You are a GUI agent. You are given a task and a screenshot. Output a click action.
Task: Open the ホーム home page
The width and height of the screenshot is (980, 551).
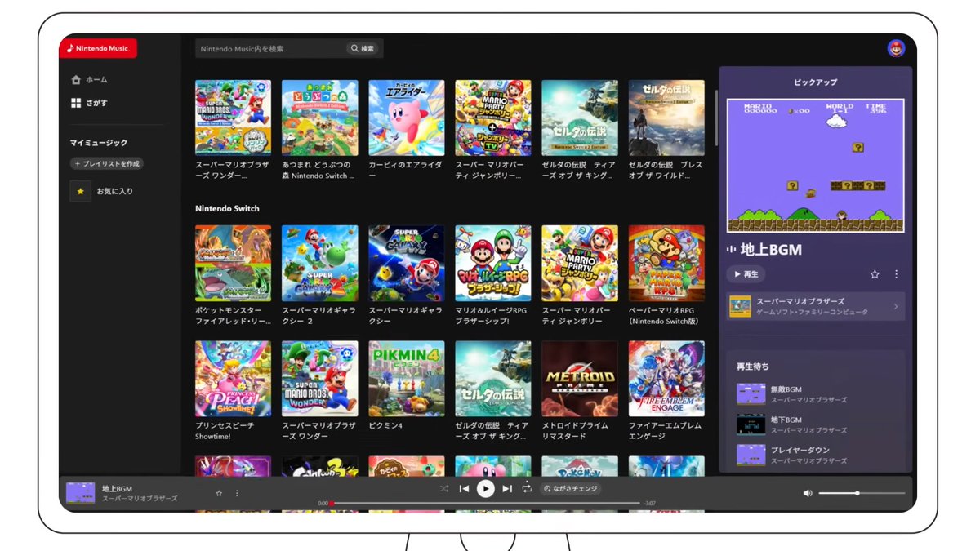click(x=89, y=80)
